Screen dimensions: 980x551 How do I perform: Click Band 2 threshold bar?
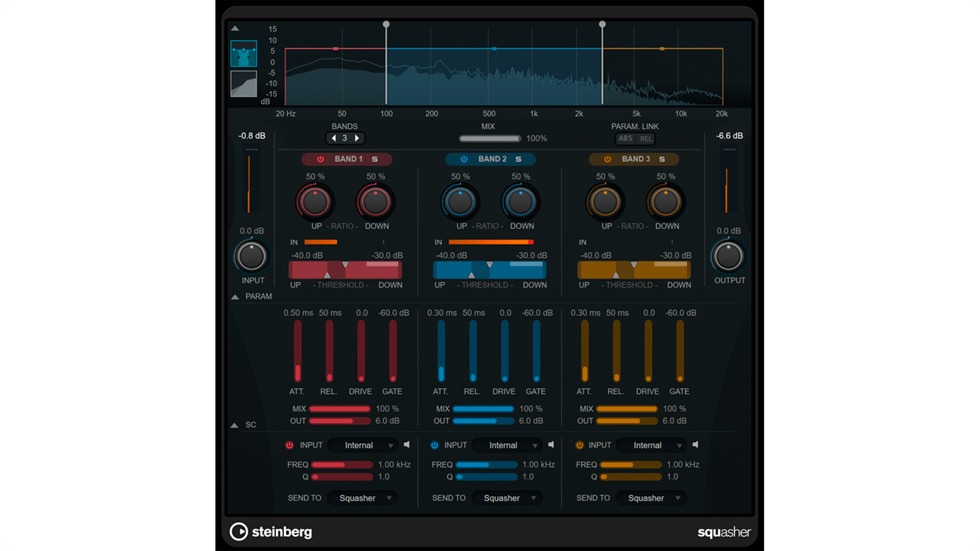point(489,270)
